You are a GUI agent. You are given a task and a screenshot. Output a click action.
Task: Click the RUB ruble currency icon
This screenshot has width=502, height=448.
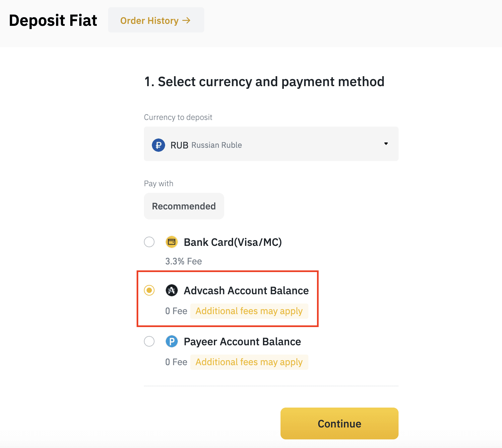(158, 145)
